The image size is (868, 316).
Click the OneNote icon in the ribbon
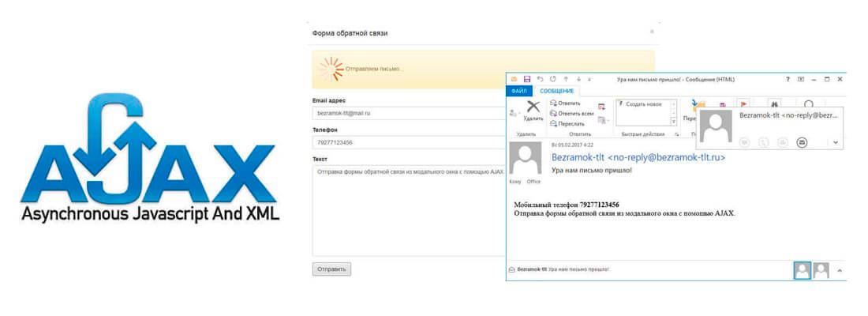click(x=722, y=104)
